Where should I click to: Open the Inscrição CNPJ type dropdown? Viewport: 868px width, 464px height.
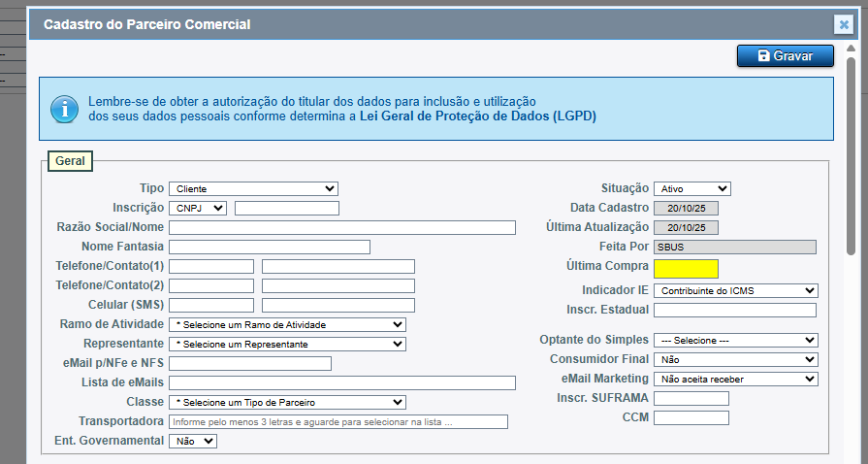tap(198, 208)
